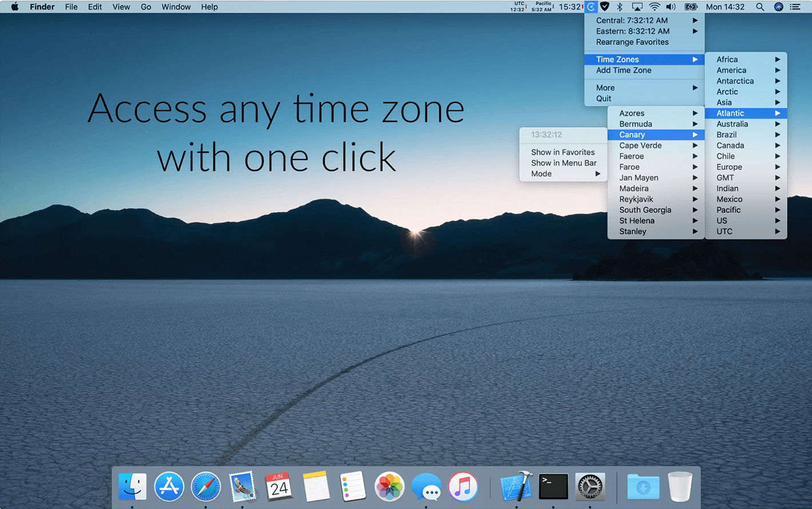The width and height of the screenshot is (812, 509).
Task: Open the Bluetooth status icon
Action: [x=619, y=7]
